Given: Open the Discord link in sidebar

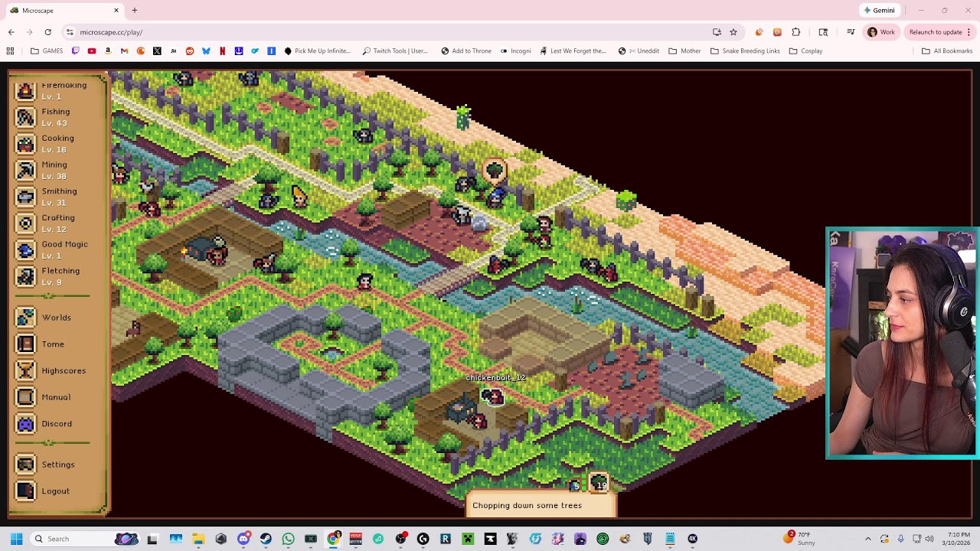Looking at the screenshot, I should [44, 424].
